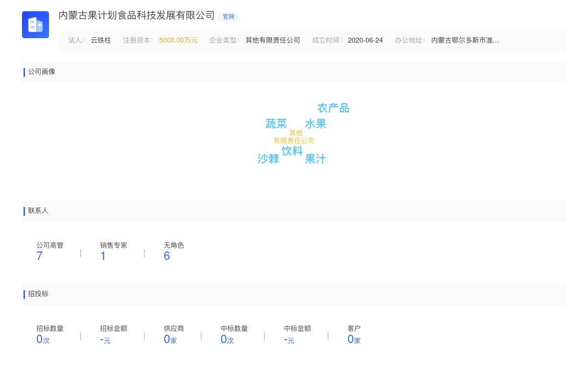Click founding date 2020-06-24

pos(365,40)
